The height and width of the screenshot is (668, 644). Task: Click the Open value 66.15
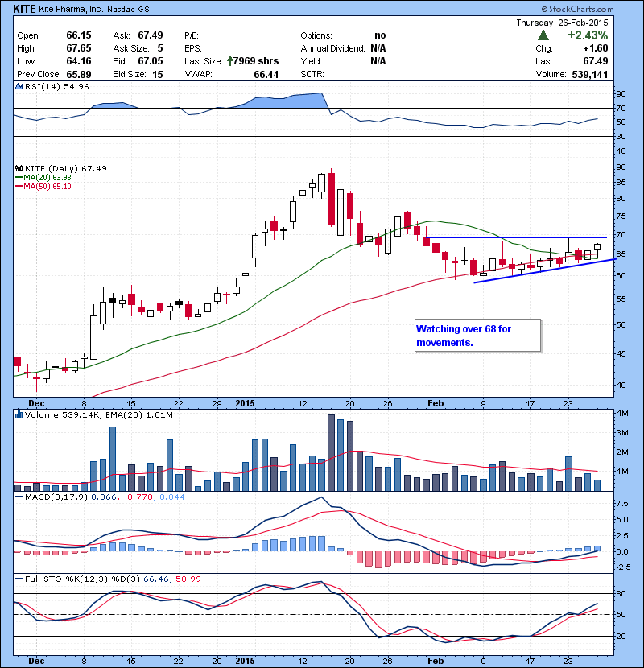coord(79,35)
